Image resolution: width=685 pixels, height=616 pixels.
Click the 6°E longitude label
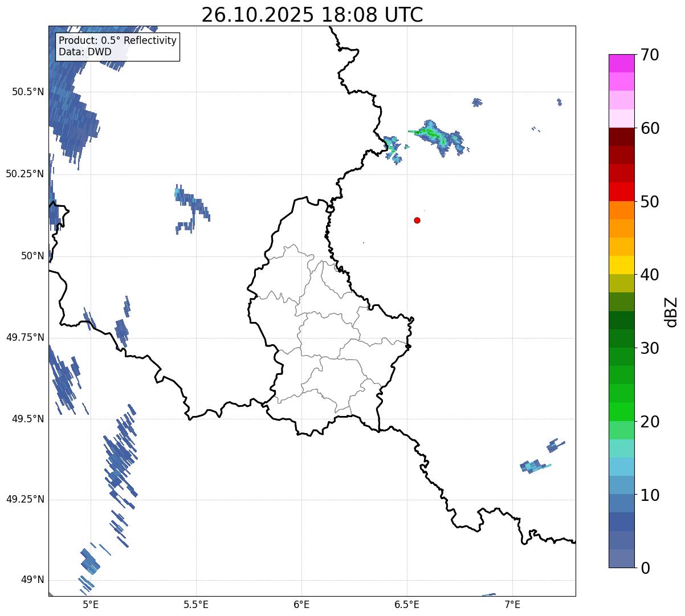click(301, 604)
